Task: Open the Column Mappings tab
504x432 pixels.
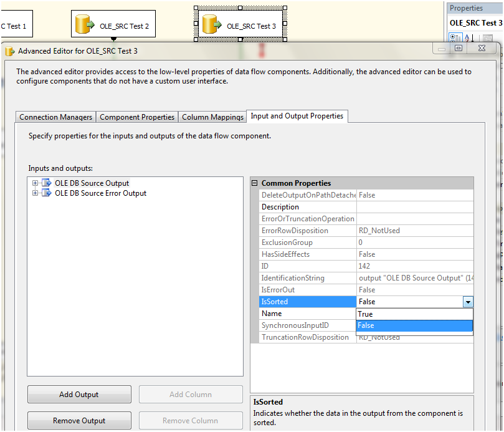Action: click(x=212, y=117)
